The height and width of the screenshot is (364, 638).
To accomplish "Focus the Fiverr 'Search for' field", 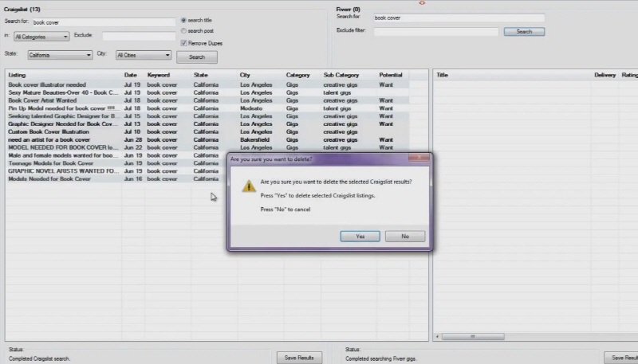I will 459,18.
